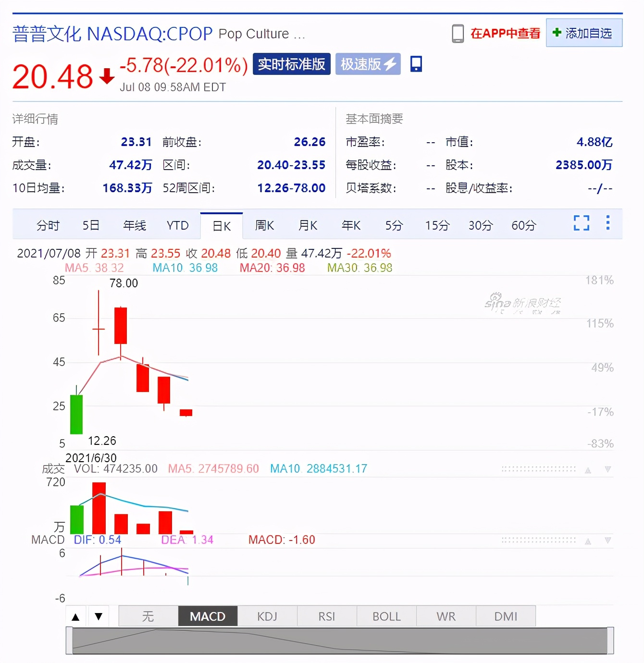Click the 股本 value 2385.00万
The image size is (644, 663).
[584, 165]
